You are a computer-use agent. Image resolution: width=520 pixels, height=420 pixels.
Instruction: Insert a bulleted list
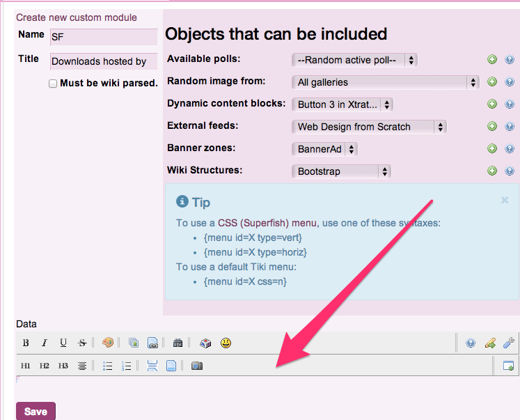(x=108, y=366)
